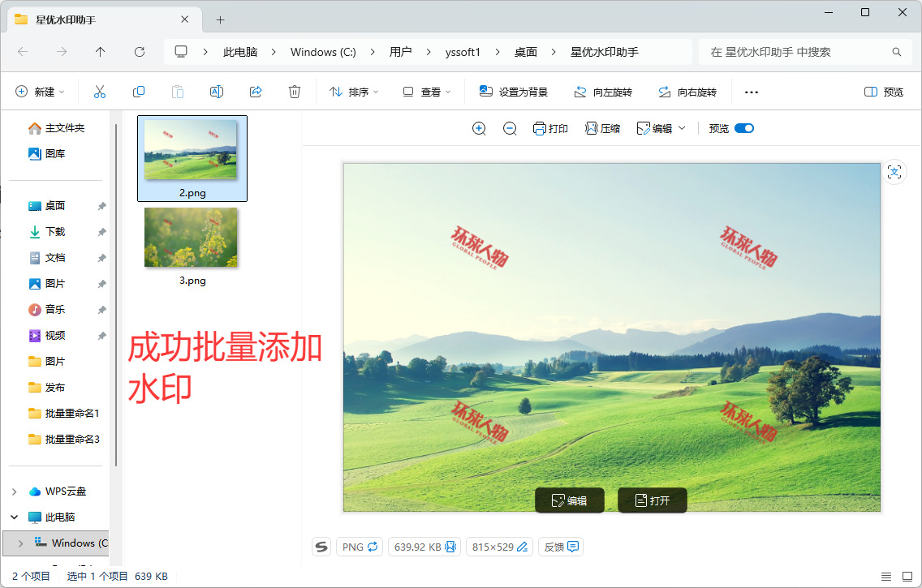Click the Rename icon in toolbar

(x=217, y=92)
